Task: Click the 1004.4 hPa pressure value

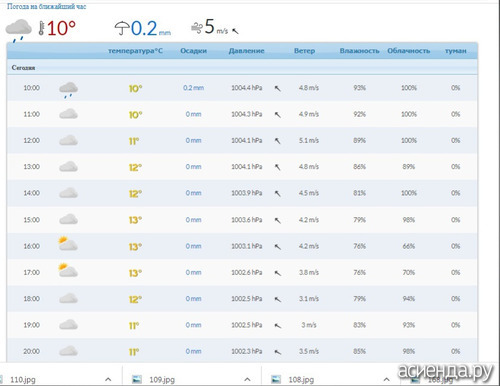Action: [247, 88]
